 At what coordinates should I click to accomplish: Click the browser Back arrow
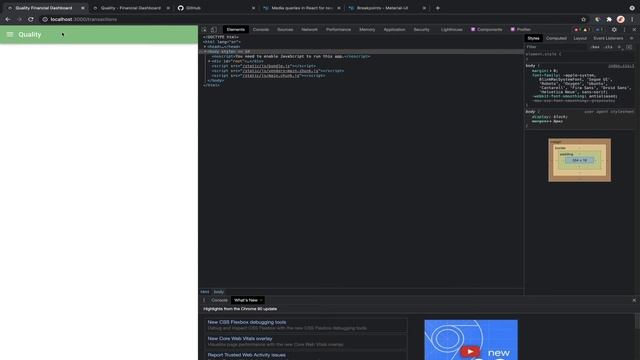8,19
